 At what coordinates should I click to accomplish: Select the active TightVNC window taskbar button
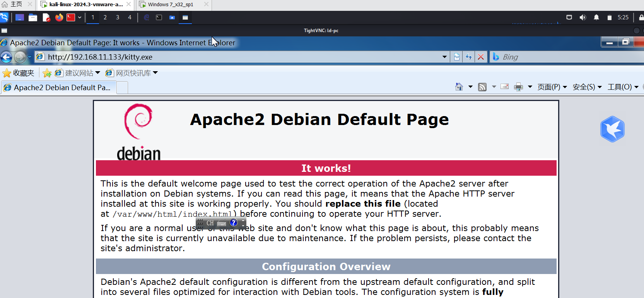[185, 17]
